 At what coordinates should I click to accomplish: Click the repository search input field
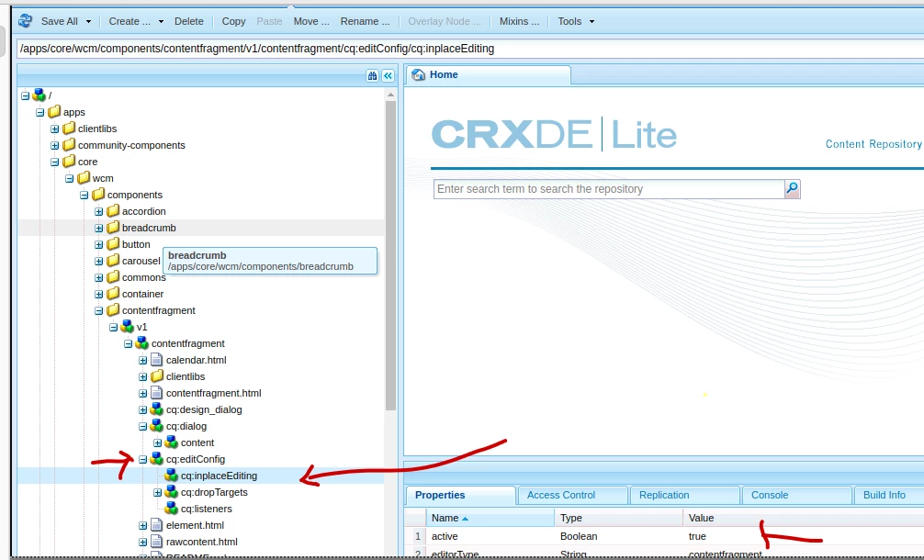609,189
